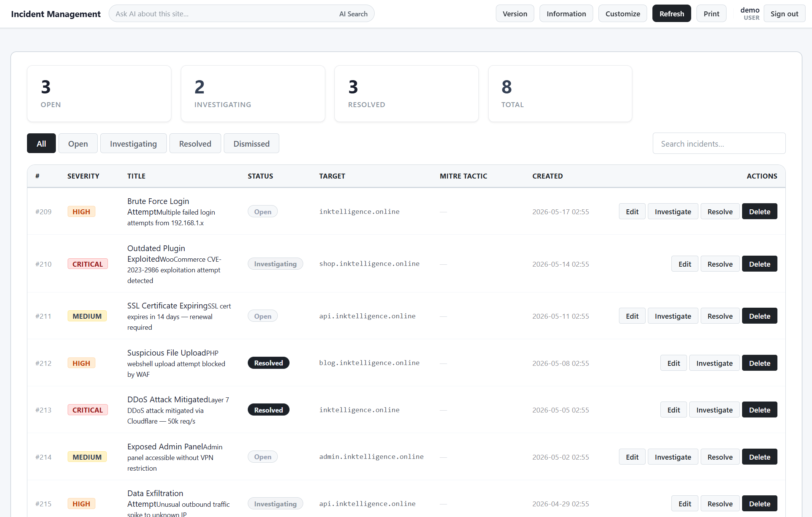812x517 pixels.
Task: Focus the Search incidents field
Action: coord(719,144)
